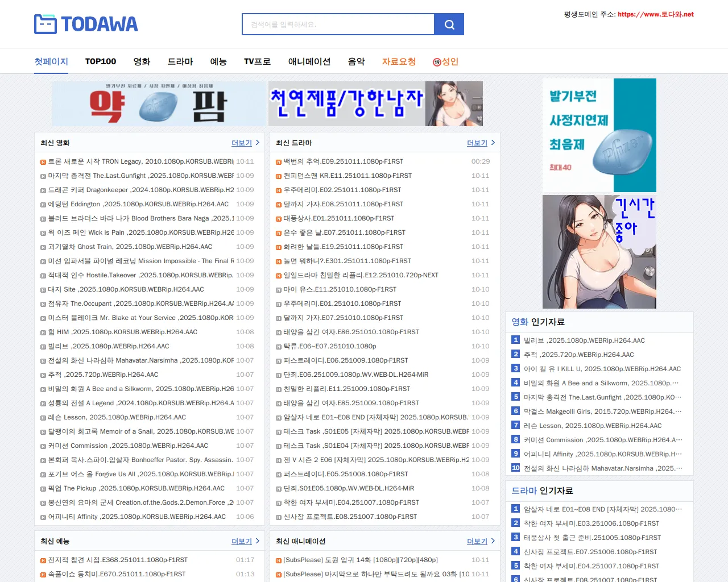Open the 괴기열차 Ghost Train movie link
Image resolution: width=728 pixels, height=582 pixels.
130,247
